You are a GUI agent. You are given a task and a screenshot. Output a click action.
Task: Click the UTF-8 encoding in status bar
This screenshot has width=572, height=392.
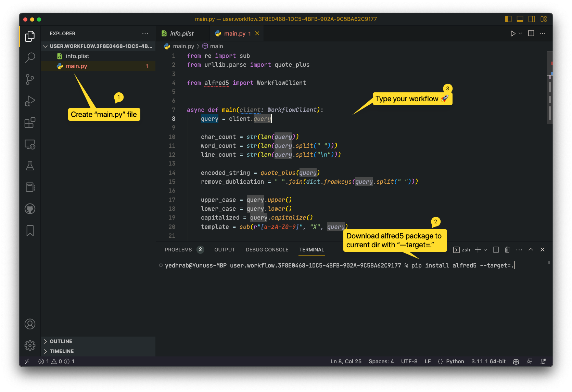(x=409, y=362)
